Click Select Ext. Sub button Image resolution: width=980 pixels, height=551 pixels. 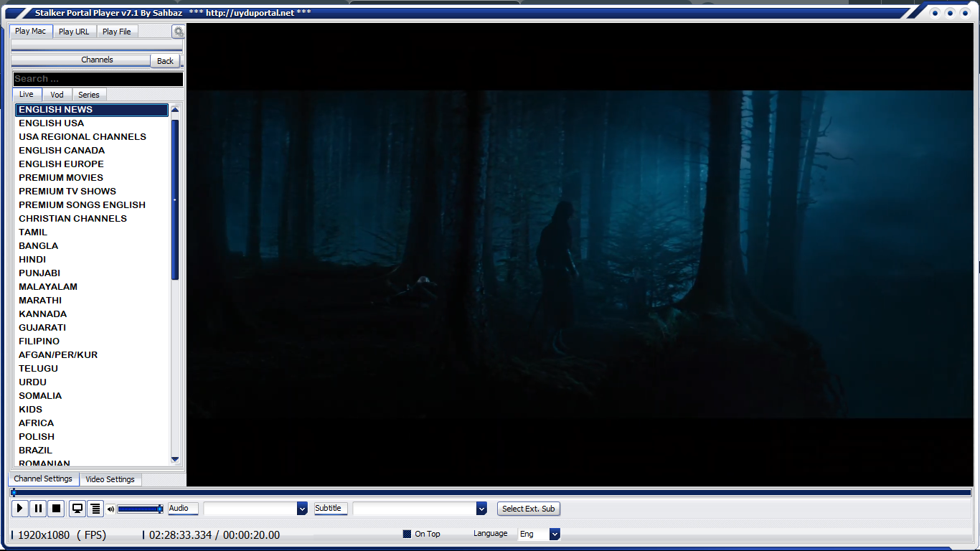[x=529, y=509]
